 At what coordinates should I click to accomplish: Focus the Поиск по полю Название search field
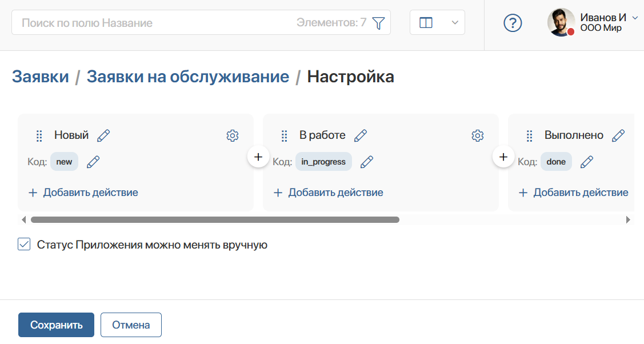click(x=201, y=23)
